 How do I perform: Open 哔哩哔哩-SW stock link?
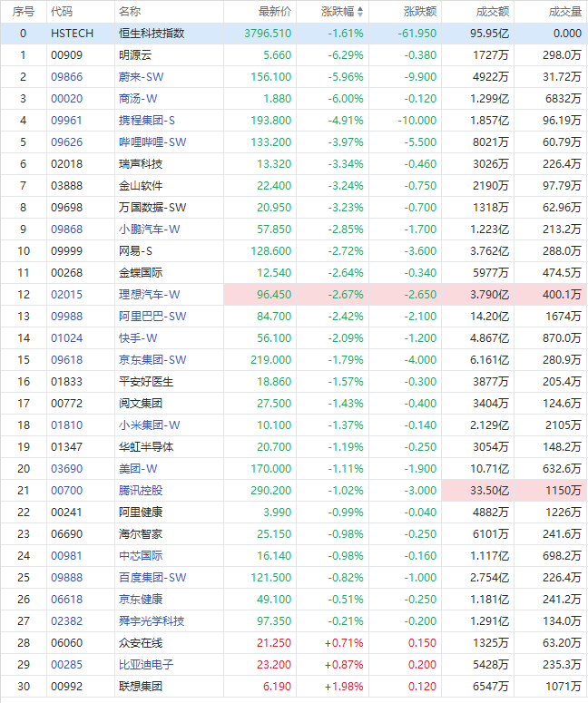point(152,142)
